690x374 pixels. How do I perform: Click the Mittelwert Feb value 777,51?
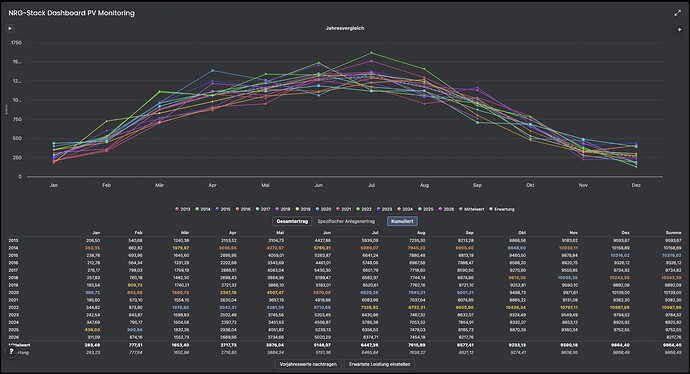[x=135, y=345]
